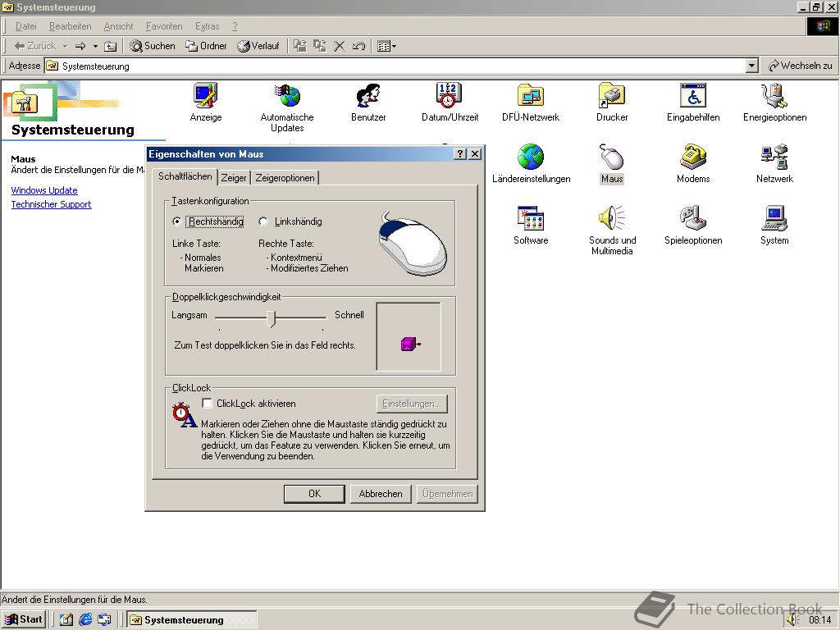This screenshot has height=630, width=840.
Task: Enable the ClickLock aktivieren checkbox
Action: click(207, 404)
